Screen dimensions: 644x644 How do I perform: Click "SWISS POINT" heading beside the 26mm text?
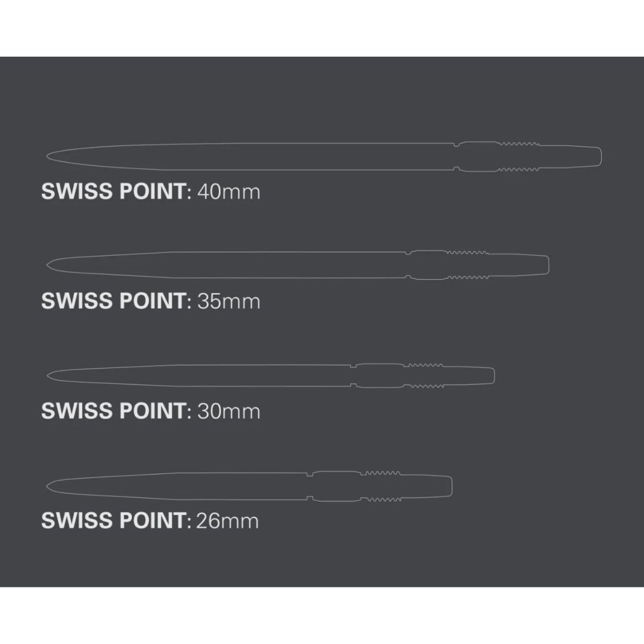coord(113,521)
